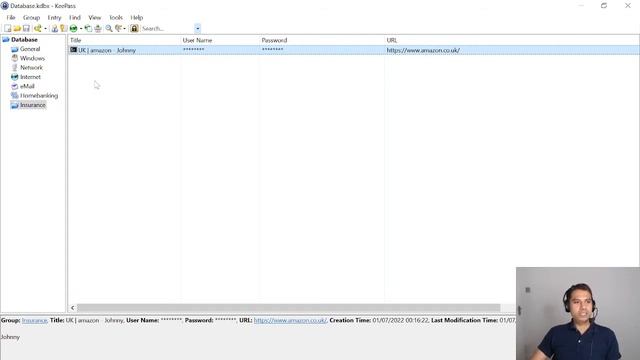The image size is (640, 360).
Task: Click the Open URL globe icon
Action: 73,28
